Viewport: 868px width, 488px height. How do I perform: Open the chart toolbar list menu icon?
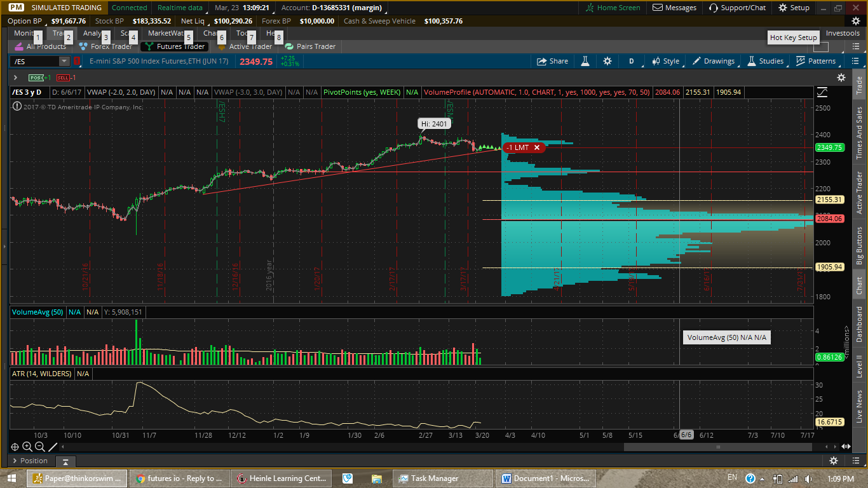[855, 61]
